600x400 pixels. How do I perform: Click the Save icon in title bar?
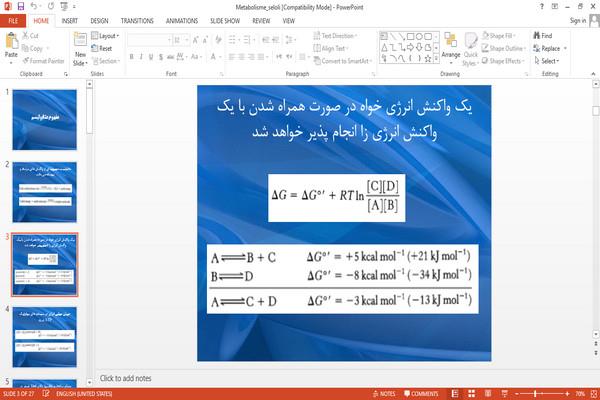(21, 7)
